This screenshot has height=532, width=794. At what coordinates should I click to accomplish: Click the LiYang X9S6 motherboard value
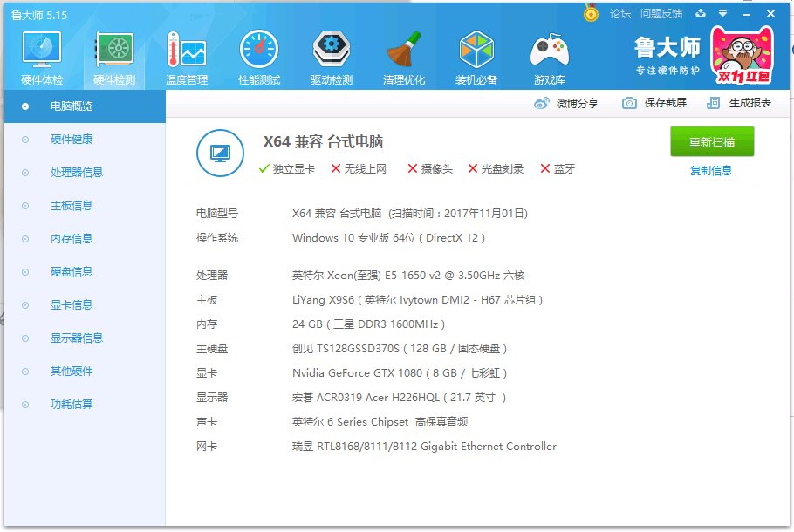(x=417, y=300)
